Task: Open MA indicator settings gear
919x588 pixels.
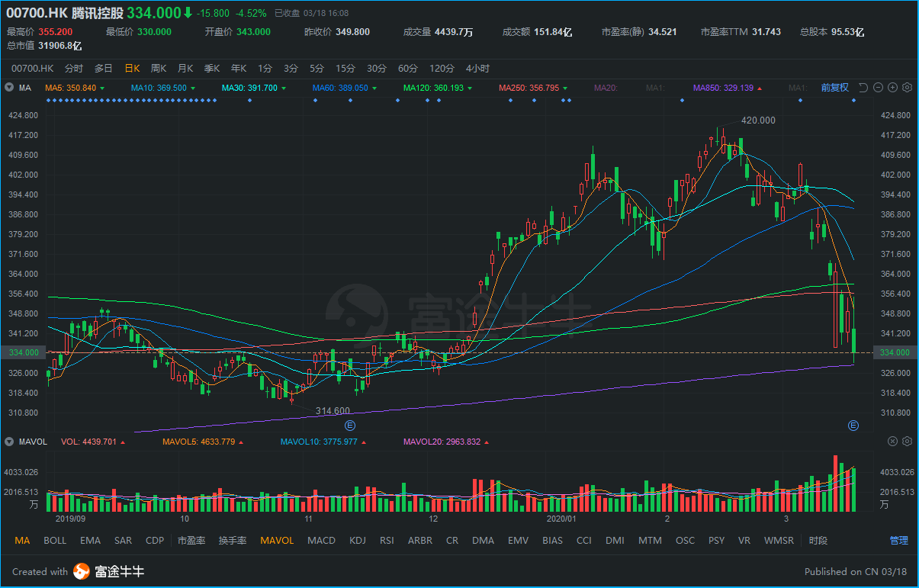Action: click(x=907, y=88)
